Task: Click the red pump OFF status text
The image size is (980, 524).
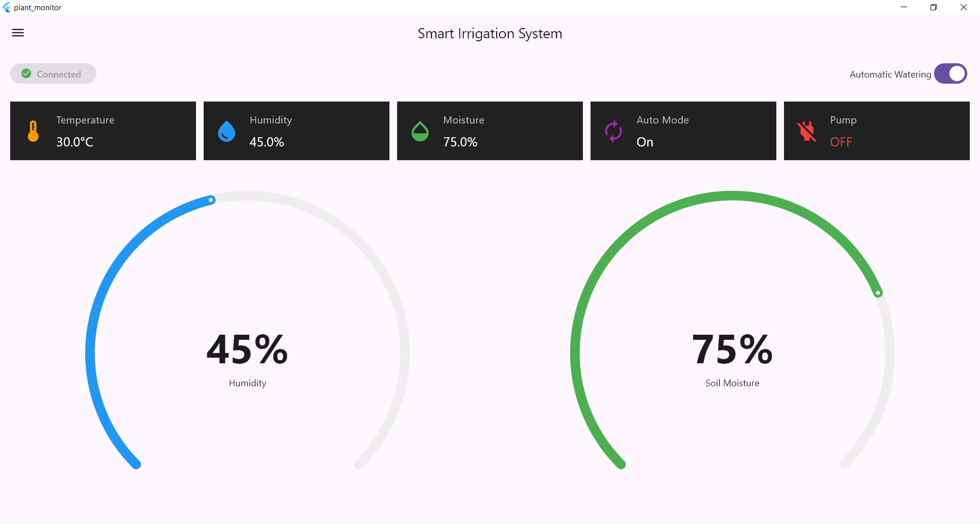Action: [x=841, y=142]
